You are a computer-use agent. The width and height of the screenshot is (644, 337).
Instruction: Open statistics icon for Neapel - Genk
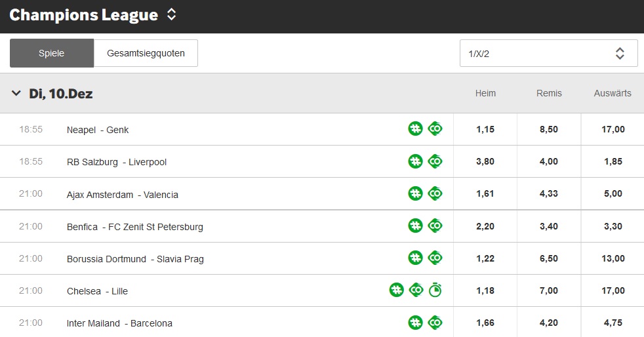415,129
